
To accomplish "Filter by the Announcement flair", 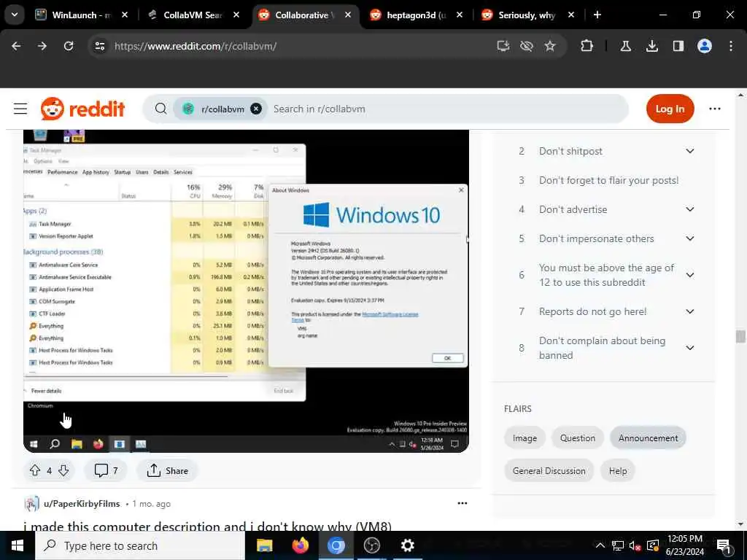I will pyautogui.click(x=648, y=438).
